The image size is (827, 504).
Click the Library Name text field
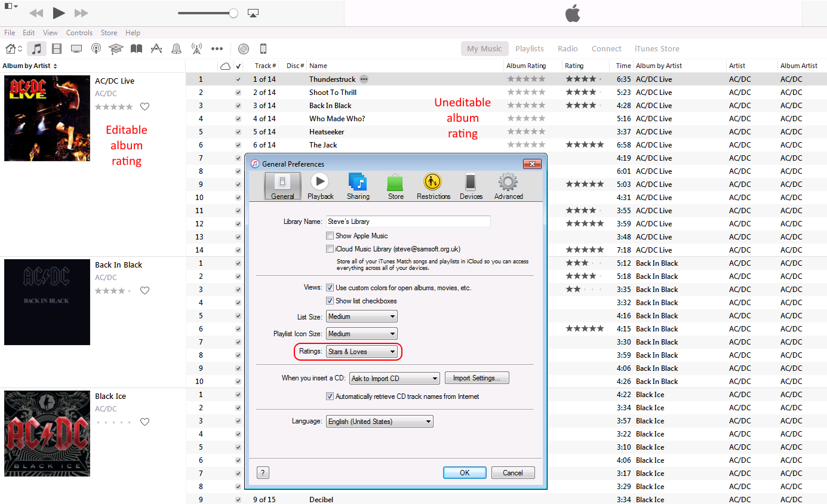click(x=408, y=222)
